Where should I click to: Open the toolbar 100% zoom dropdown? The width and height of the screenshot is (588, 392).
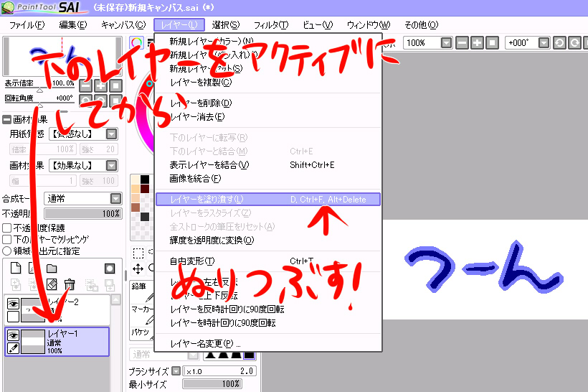click(446, 43)
